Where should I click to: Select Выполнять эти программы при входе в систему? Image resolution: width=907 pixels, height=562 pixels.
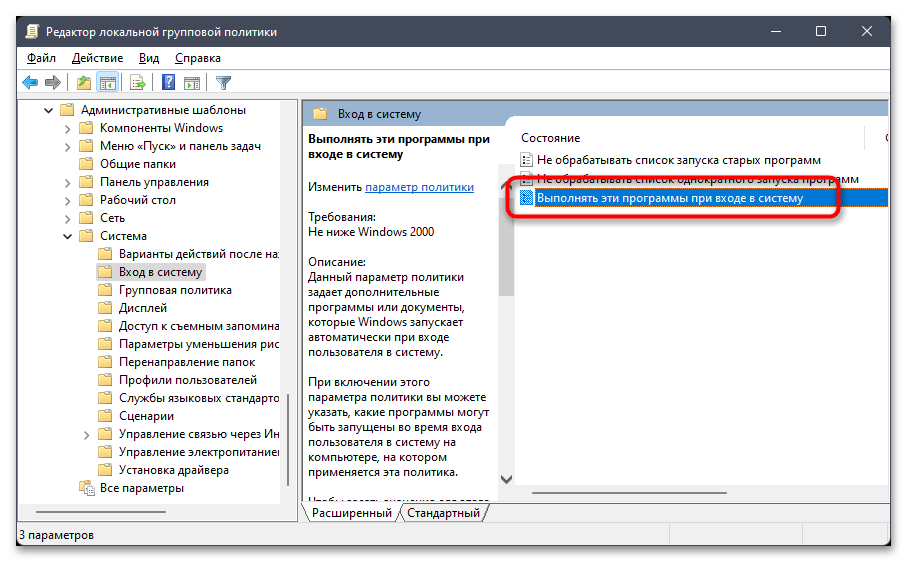pos(670,198)
